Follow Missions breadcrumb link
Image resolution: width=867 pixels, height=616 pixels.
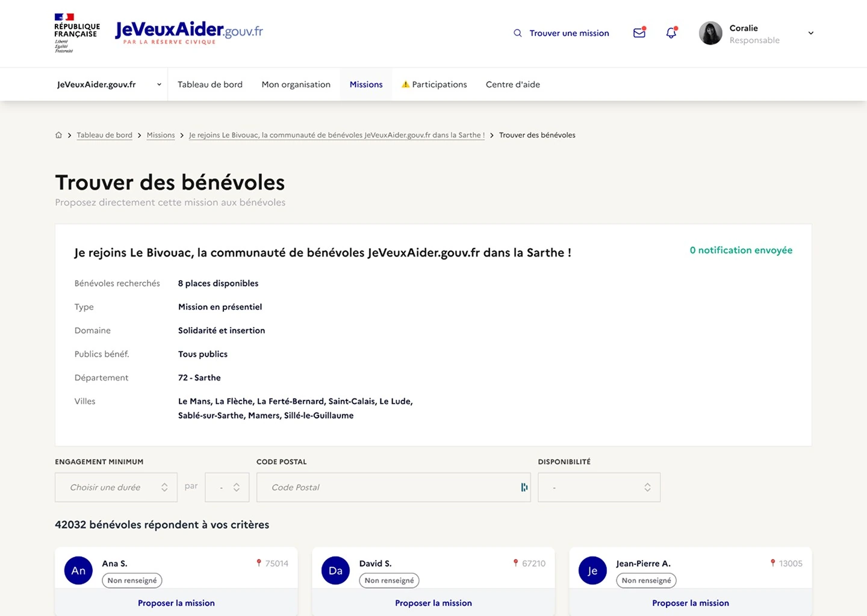pyautogui.click(x=161, y=135)
